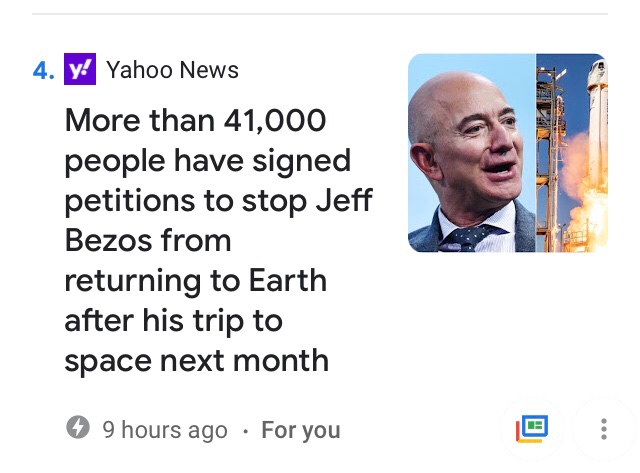Viewport: 640px width, 473px height.
Task: Click the "9 hours ago" timestamp
Action: pos(165,430)
